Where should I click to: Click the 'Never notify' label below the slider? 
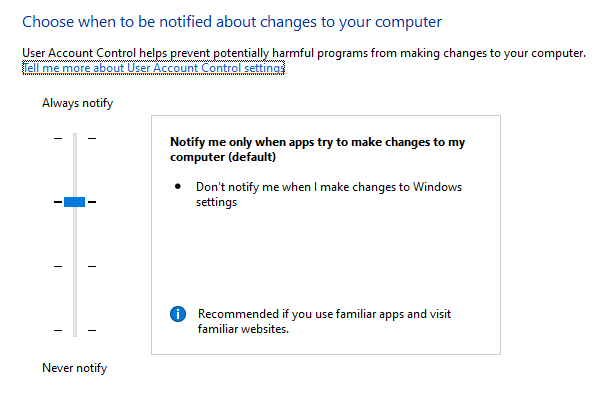(74, 368)
